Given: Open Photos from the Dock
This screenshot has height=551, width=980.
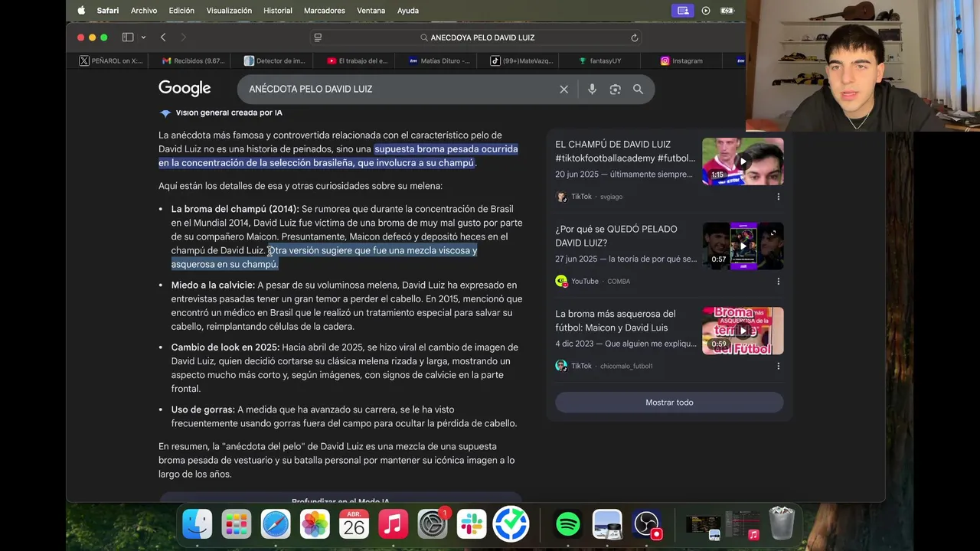Looking at the screenshot, I should click(x=315, y=524).
